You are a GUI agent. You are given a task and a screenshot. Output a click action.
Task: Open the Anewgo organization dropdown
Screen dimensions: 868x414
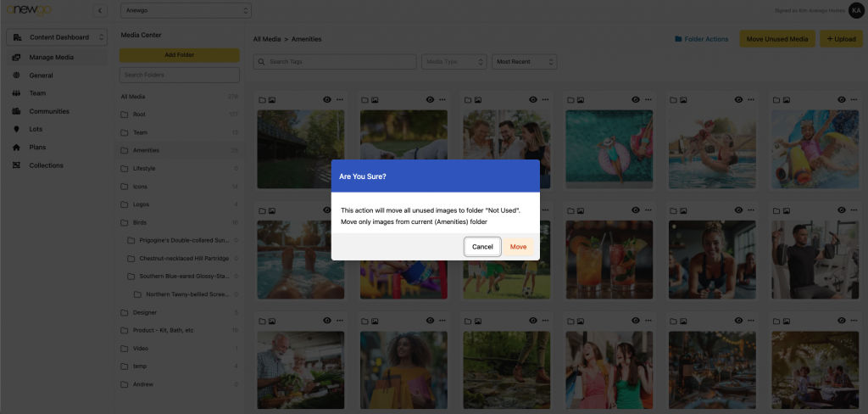click(186, 11)
